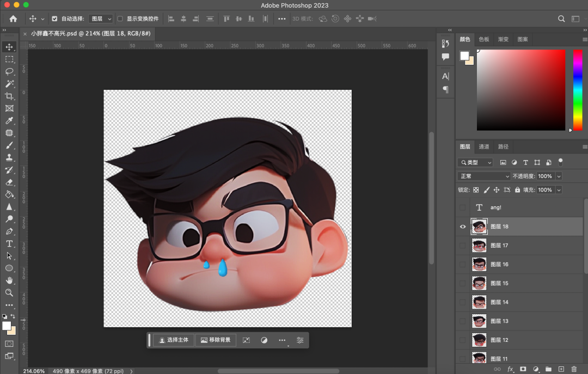Show layer 图层 15

pos(463,283)
